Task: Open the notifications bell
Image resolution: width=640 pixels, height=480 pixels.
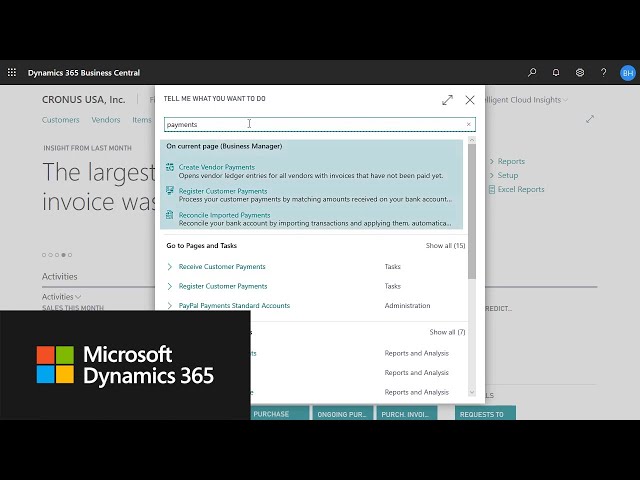Action: 556,73
